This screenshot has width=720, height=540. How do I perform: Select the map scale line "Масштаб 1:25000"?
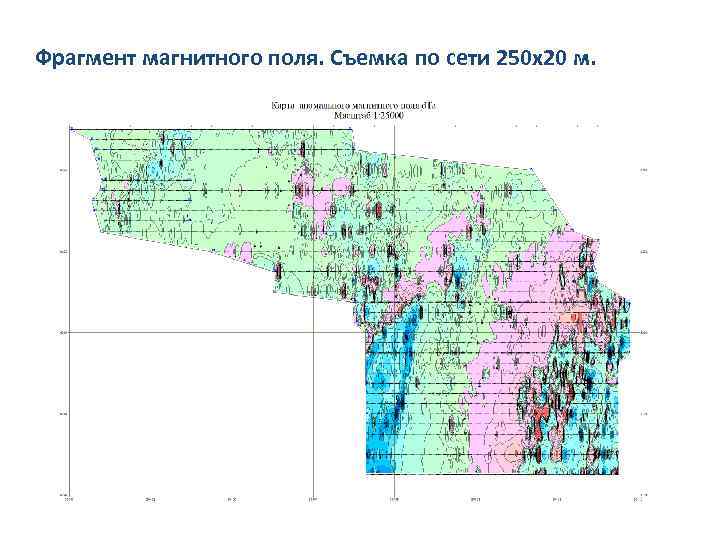point(369,116)
